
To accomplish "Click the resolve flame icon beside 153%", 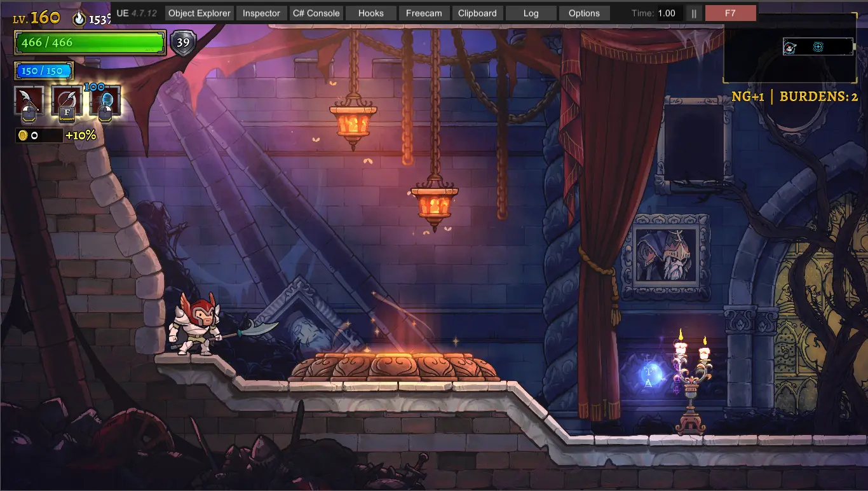I will coord(79,18).
